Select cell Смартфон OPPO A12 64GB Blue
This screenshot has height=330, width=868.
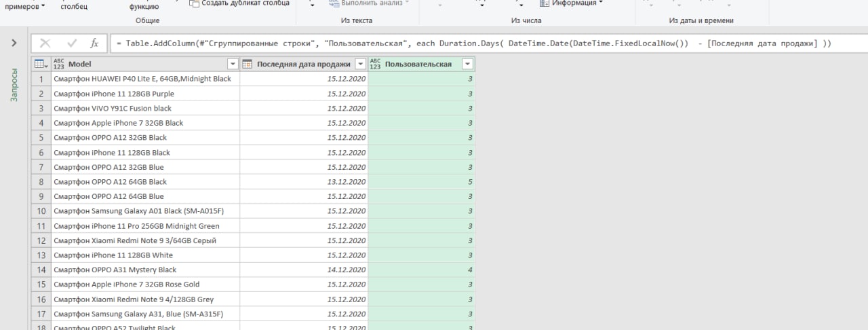tap(144, 197)
